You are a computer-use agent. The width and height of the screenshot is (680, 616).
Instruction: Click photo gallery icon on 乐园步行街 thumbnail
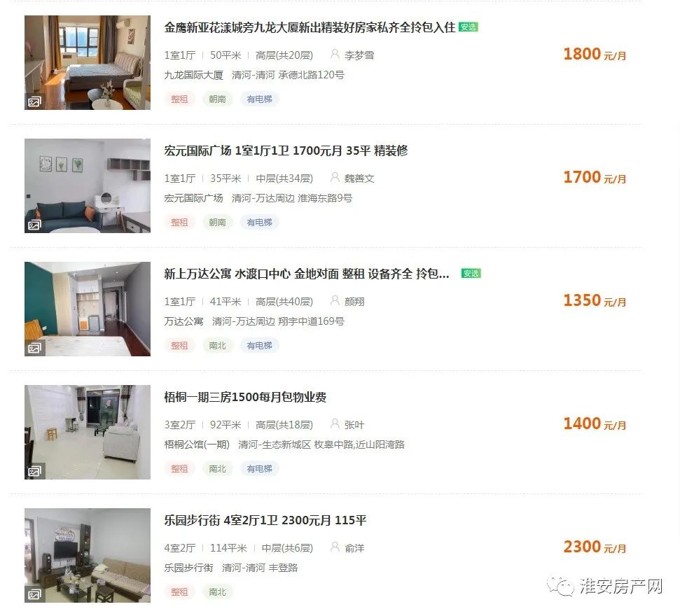(34, 594)
